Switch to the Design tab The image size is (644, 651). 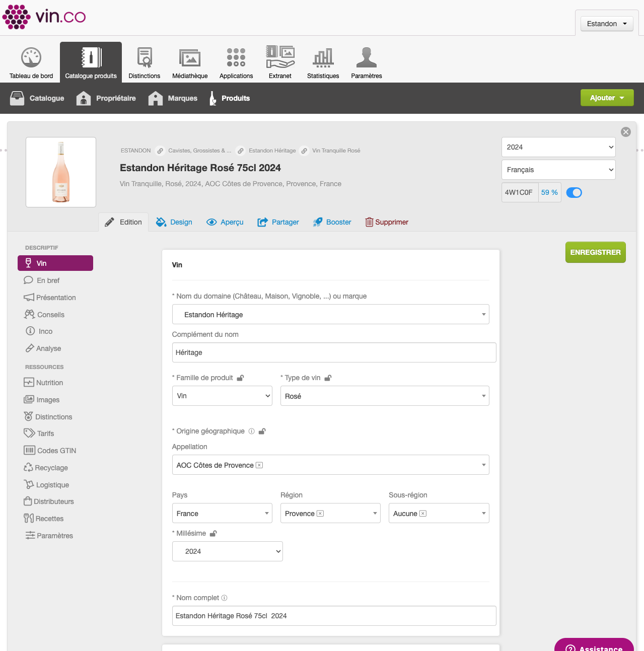tap(174, 222)
